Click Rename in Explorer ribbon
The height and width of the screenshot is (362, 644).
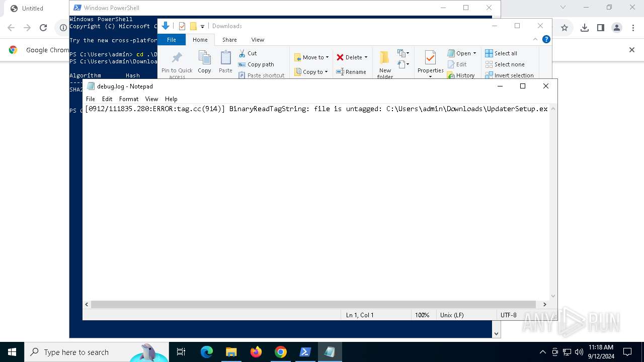pos(351,72)
